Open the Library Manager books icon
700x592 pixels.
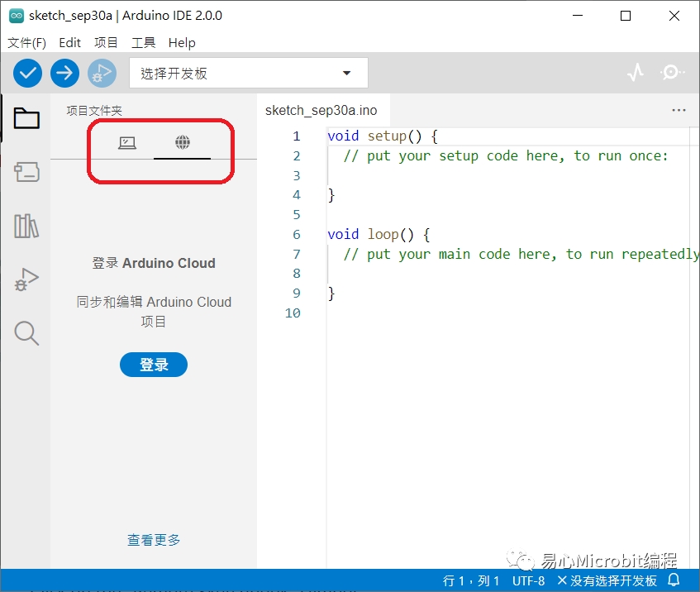click(26, 226)
